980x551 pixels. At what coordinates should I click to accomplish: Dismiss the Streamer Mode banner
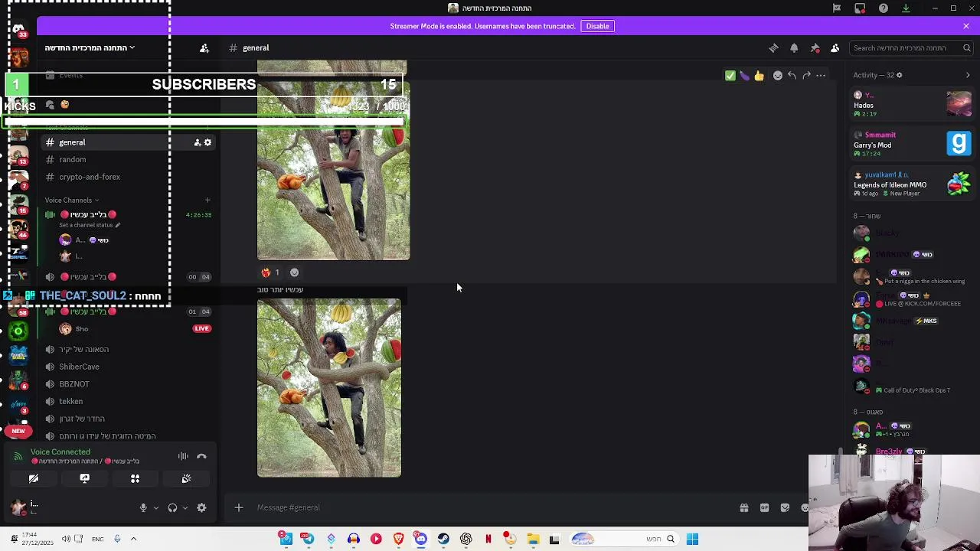pyautogui.click(x=966, y=26)
